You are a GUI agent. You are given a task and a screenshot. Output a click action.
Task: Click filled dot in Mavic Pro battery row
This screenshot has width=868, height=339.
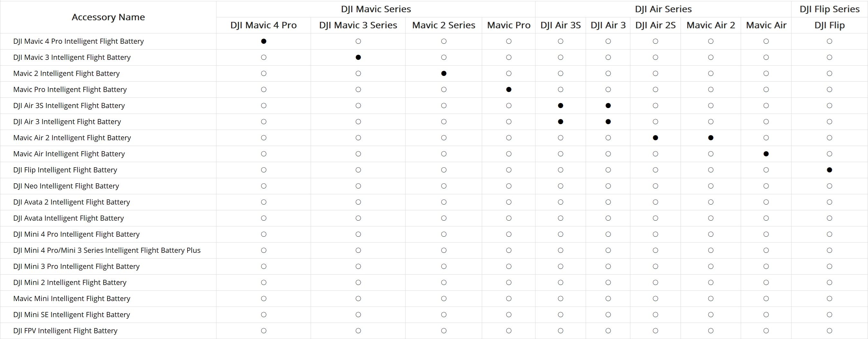click(x=509, y=90)
